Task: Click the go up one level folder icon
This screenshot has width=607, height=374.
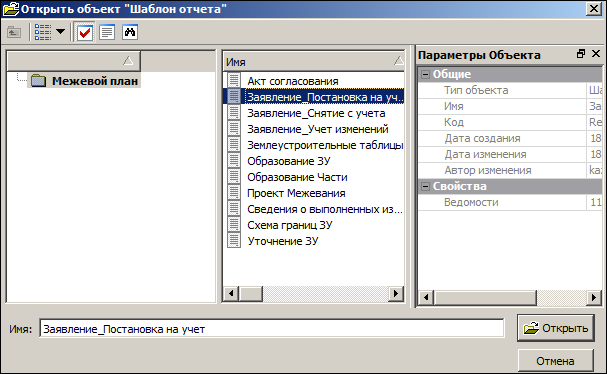Action: pyautogui.click(x=14, y=32)
